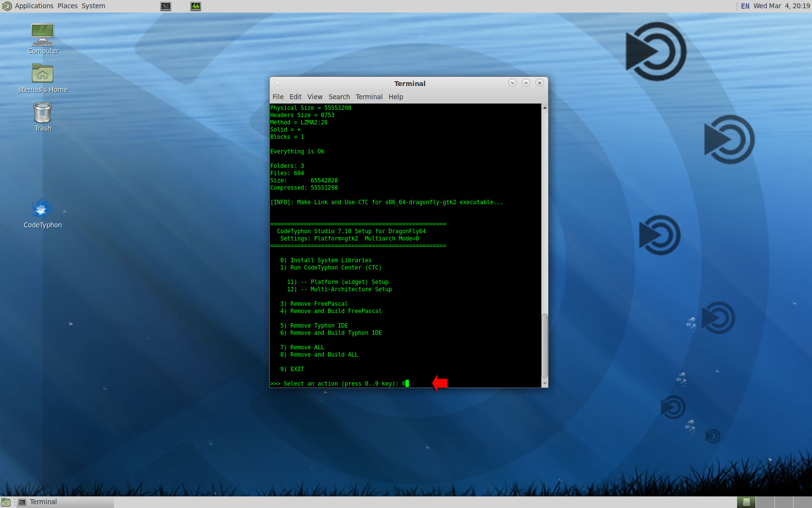Click the '5) Remove Typhon IDE' line
The width and height of the screenshot is (812, 508).
pyautogui.click(x=314, y=326)
